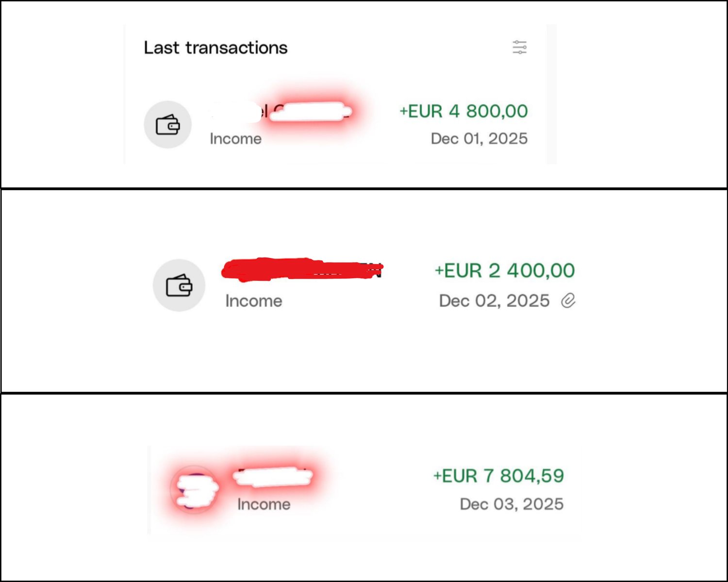728x582 pixels.
Task: Click the +EUR 4 800,00 amount
Action: (463, 111)
